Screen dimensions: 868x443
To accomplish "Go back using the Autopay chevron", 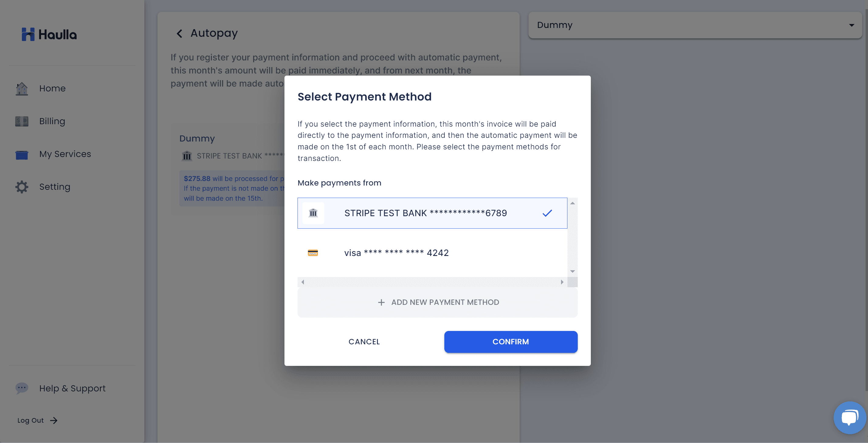I will click(180, 34).
